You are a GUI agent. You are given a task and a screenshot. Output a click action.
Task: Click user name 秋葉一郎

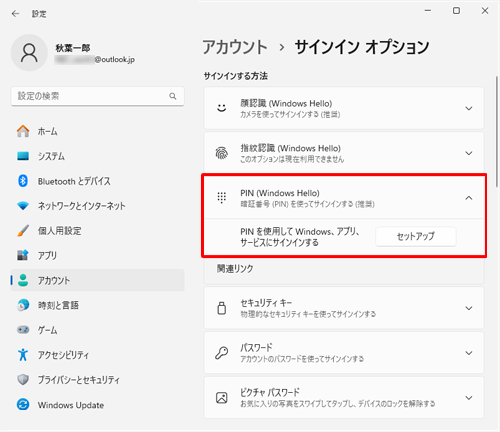click(x=73, y=48)
